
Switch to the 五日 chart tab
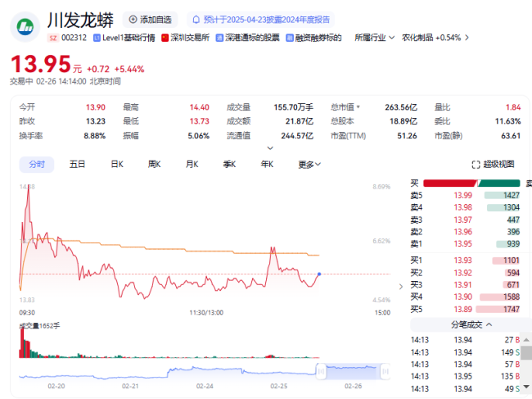tap(77, 165)
